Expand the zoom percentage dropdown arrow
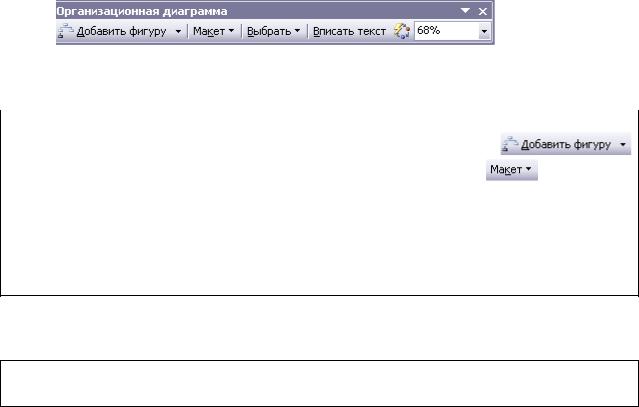The width and height of the screenshot is (639, 407). [x=484, y=31]
